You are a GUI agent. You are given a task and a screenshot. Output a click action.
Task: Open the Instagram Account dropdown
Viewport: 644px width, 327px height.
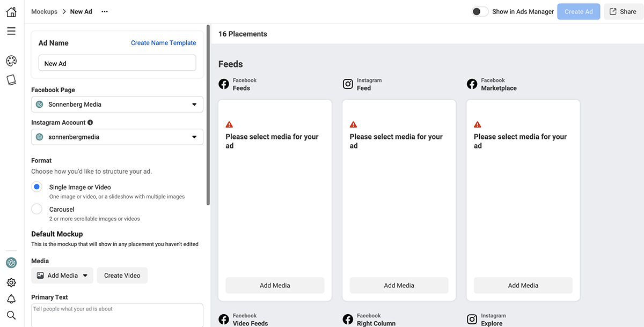coord(117,137)
